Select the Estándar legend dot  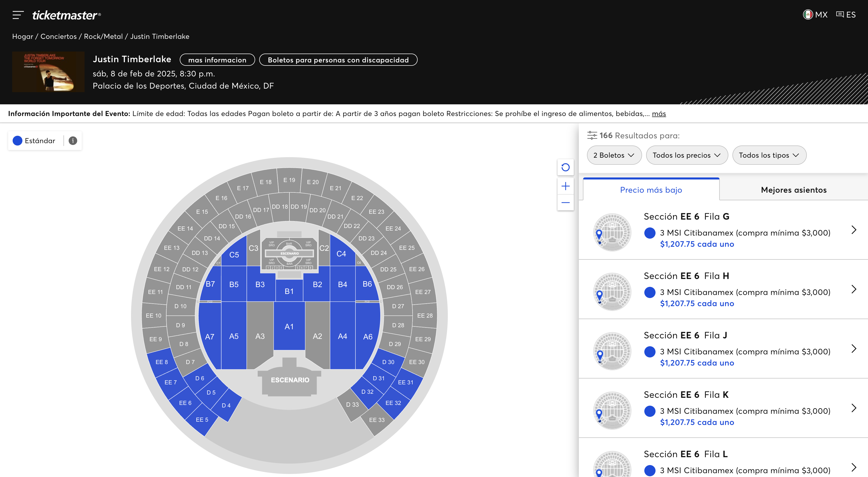[17, 140]
